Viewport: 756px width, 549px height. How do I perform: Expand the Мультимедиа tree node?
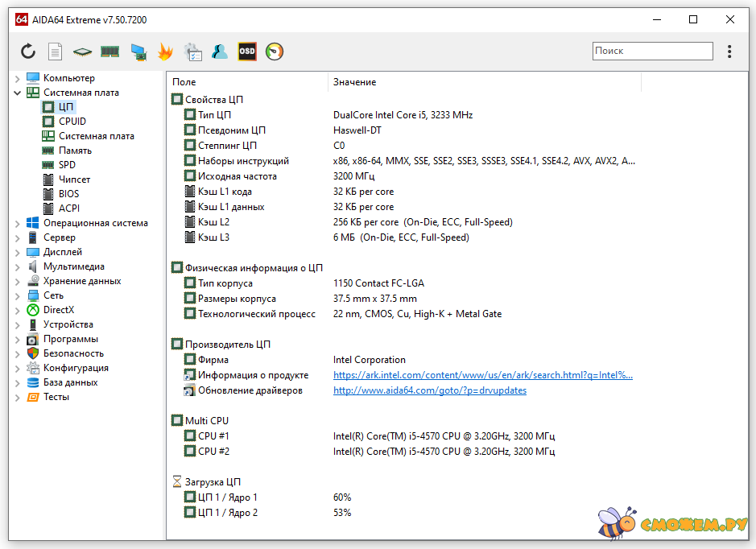(18, 267)
